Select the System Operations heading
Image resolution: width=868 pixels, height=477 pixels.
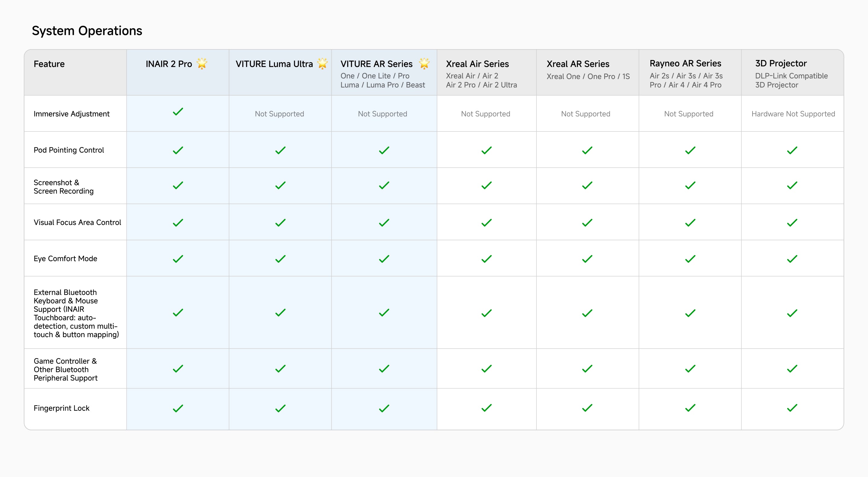coord(87,31)
